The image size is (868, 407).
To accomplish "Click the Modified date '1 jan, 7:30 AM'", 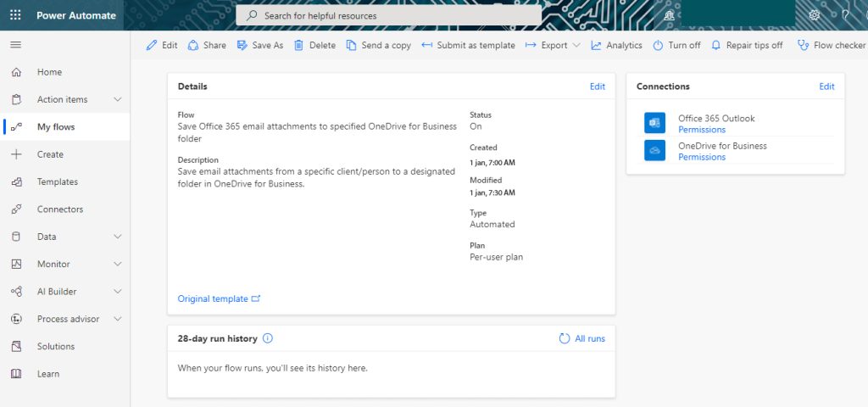I will coord(492,192).
